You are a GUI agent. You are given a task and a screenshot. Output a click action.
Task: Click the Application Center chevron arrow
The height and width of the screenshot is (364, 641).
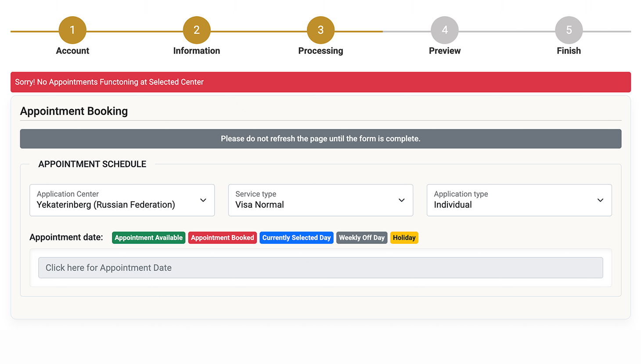203,200
